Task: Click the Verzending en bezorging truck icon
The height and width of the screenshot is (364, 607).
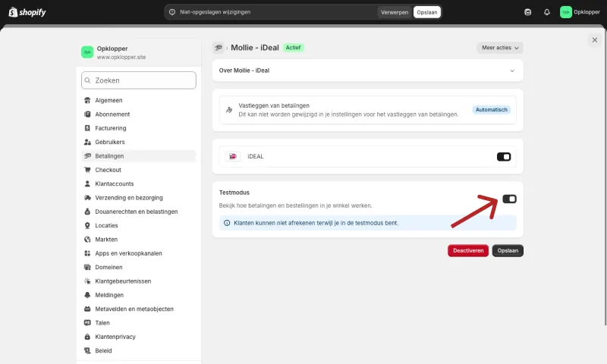Action: point(87,198)
